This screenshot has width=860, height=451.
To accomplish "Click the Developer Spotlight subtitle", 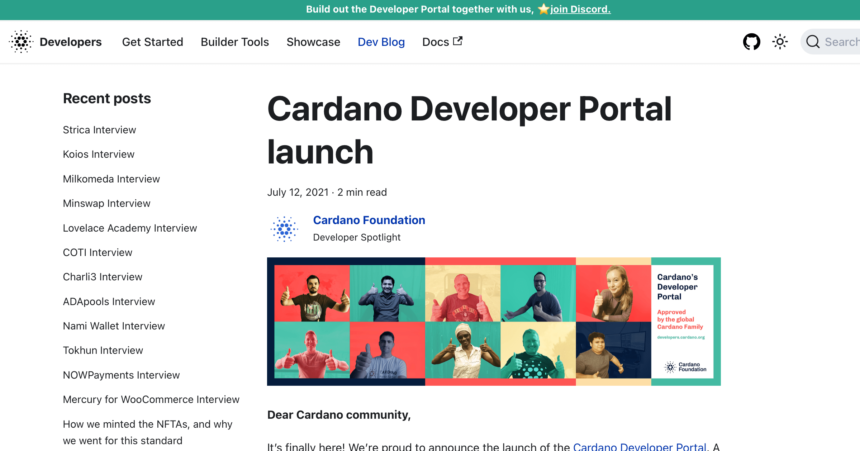I will [357, 238].
